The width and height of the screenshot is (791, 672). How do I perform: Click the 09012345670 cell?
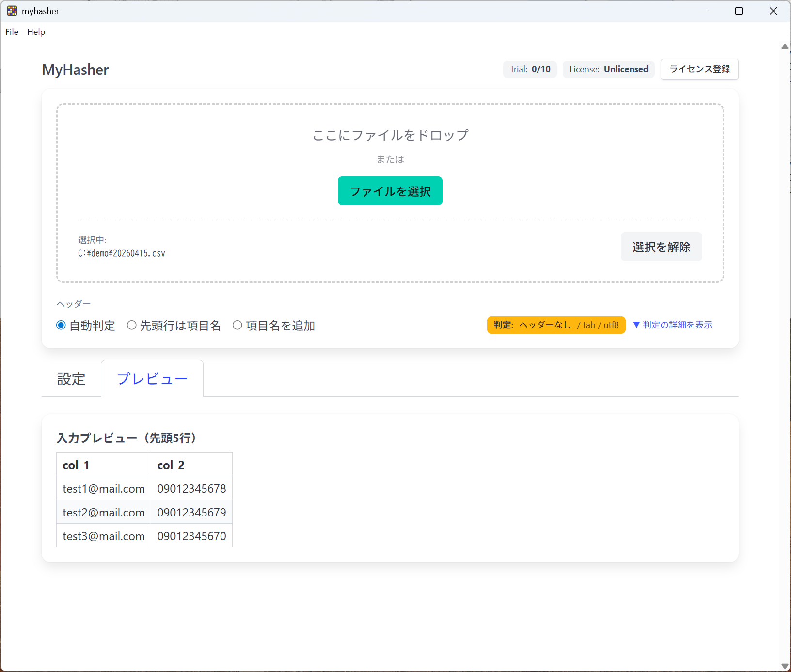tap(192, 536)
